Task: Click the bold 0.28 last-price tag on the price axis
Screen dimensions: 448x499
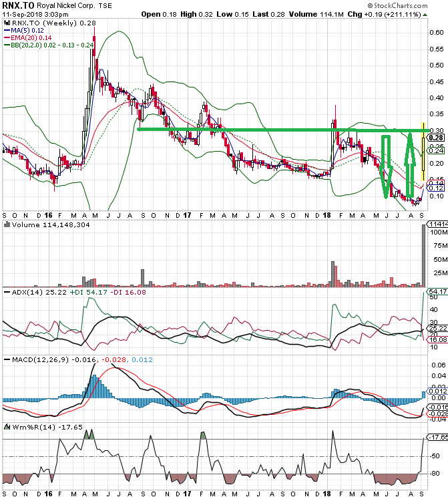Action: pos(437,138)
